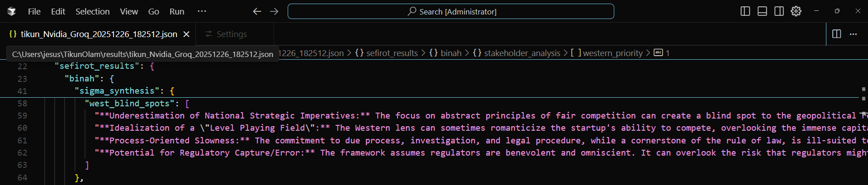Click the application logo icon
Screen dimensions: 868x185
[x=12, y=11]
